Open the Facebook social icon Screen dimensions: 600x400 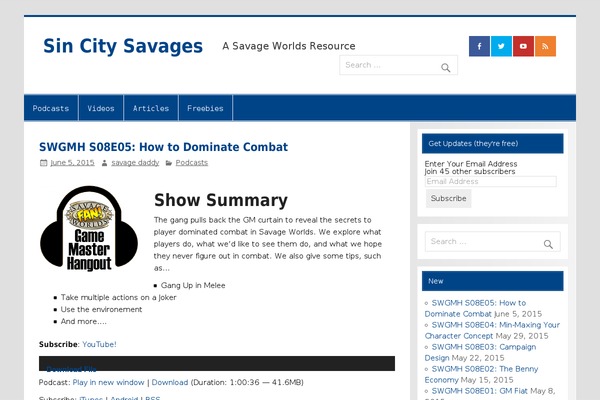coord(479,46)
